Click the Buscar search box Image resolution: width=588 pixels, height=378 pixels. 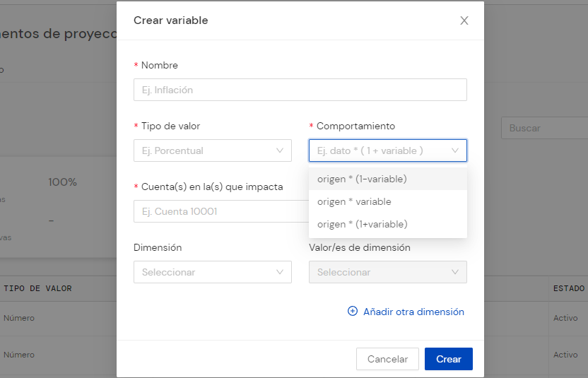[x=544, y=128]
